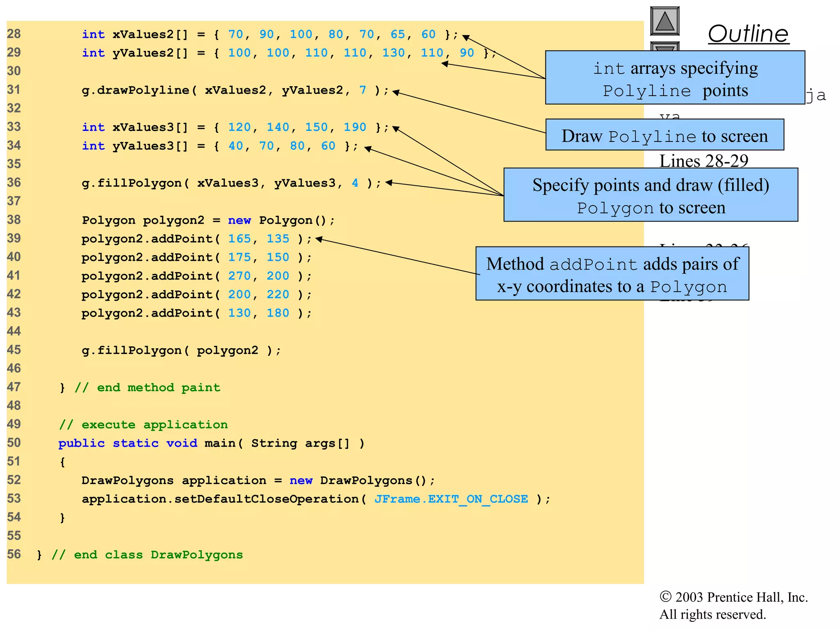Click the 'Method addPoint adds pairs' callout

tap(612, 274)
